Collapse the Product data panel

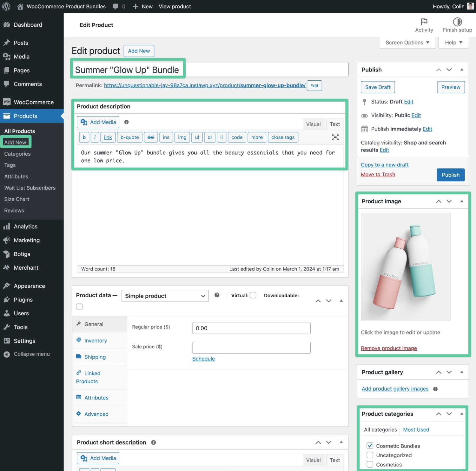[341, 301]
